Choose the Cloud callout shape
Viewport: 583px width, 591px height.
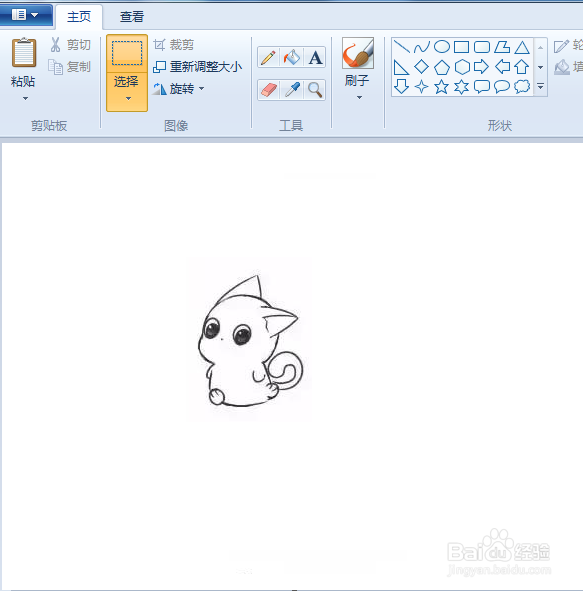tap(522, 87)
